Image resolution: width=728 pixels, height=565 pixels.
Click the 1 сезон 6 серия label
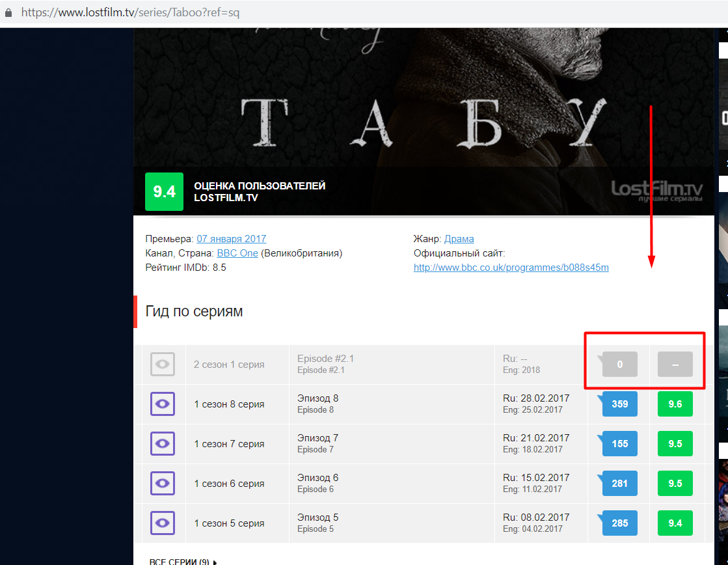coord(229,484)
